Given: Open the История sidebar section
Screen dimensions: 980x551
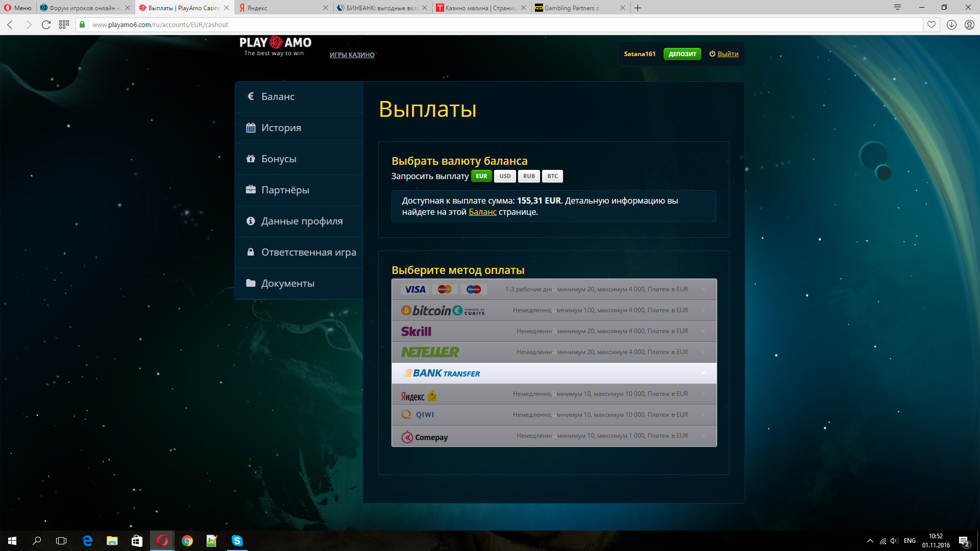Looking at the screenshot, I should click(299, 128).
